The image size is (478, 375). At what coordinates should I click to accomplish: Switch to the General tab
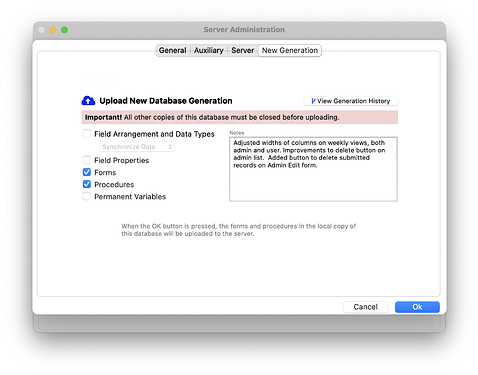172,51
